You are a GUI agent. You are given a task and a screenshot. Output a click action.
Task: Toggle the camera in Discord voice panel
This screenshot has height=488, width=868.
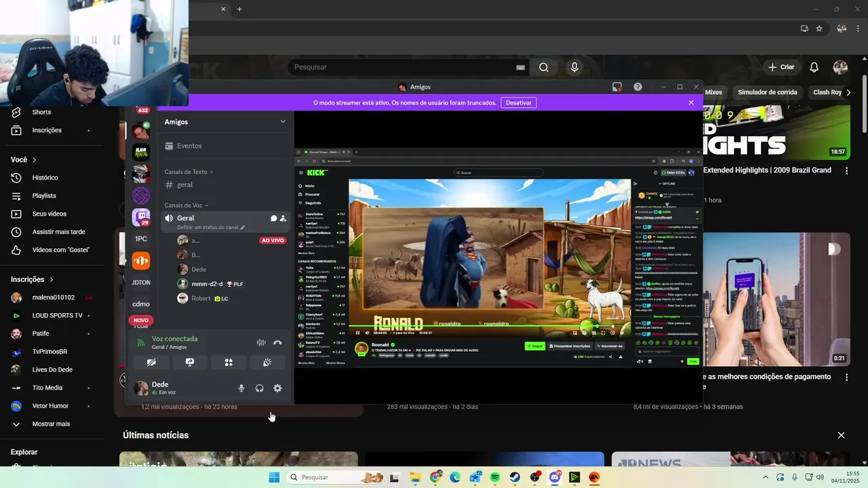click(151, 363)
